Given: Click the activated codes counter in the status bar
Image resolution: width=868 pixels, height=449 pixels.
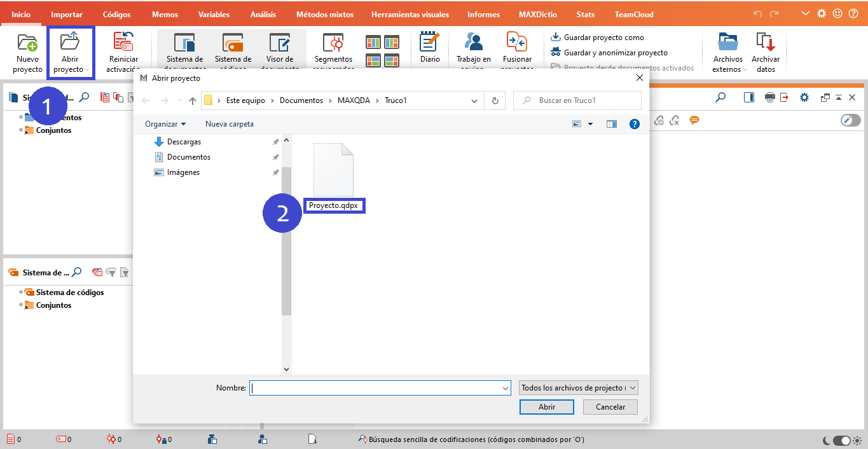Looking at the screenshot, I should coord(64,439).
